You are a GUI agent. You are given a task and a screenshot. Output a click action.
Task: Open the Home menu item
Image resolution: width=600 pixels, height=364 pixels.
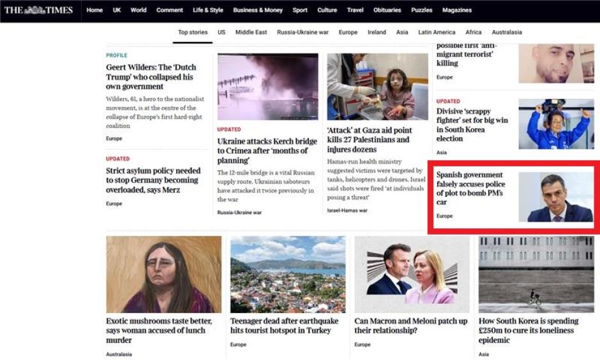click(x=94, y=10)
